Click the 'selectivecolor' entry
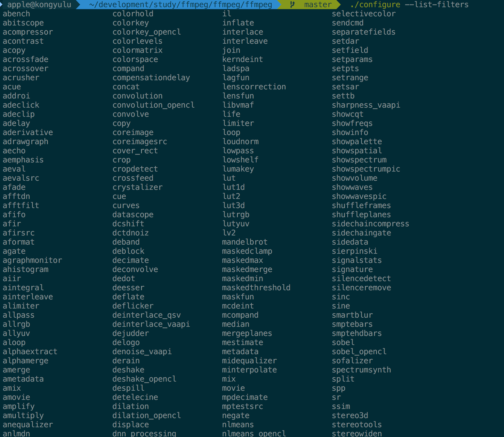Image resolution: width=504 pixels, height=437 pixels. pyautogui.click(x=364, y=14)
